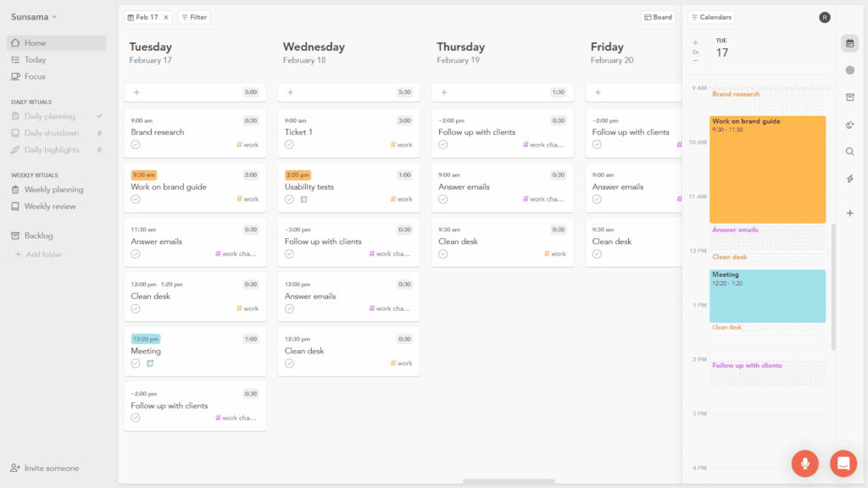Viewport: 868px width, 488px height.
Task: Open the archive box icon in the right sidebar
Action: 849,97
